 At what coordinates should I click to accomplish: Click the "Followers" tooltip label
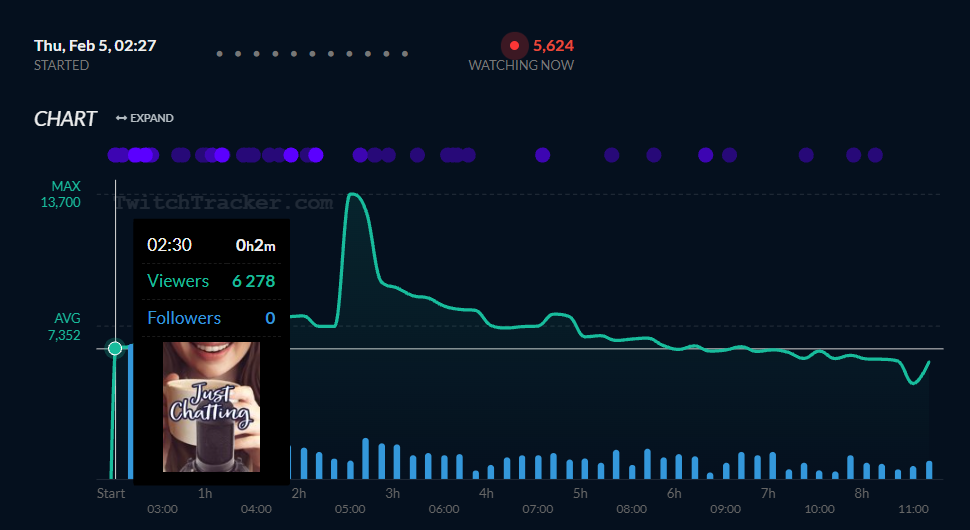pyautogui.click(x=184, y=318)
